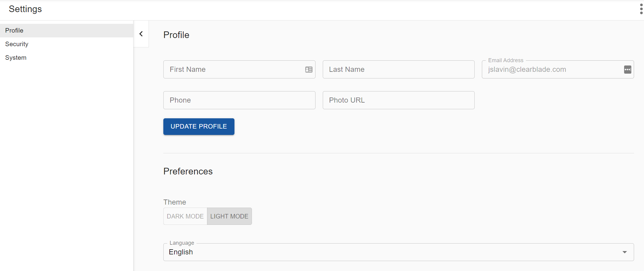Viewport: 644px width, 271px height.
Task: Click into the Last Name field
Action: pos(398,70)
